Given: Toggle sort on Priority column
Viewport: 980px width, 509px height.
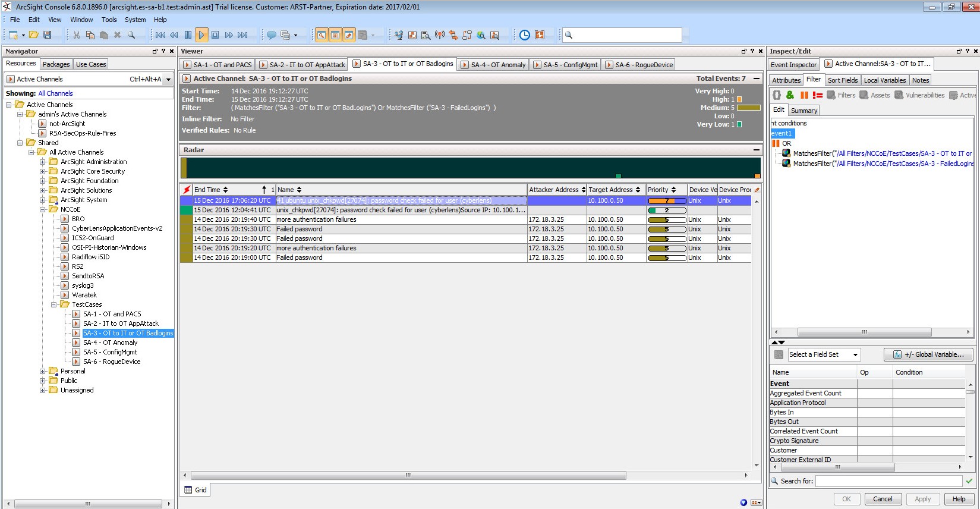Looking at the screenshot, I should click(673, 190).
